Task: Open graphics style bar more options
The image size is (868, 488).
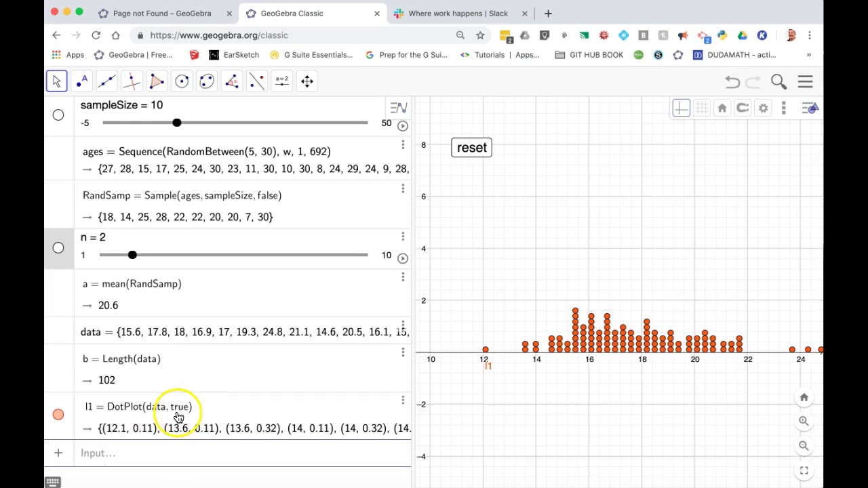Action: [x=783, y=108]
